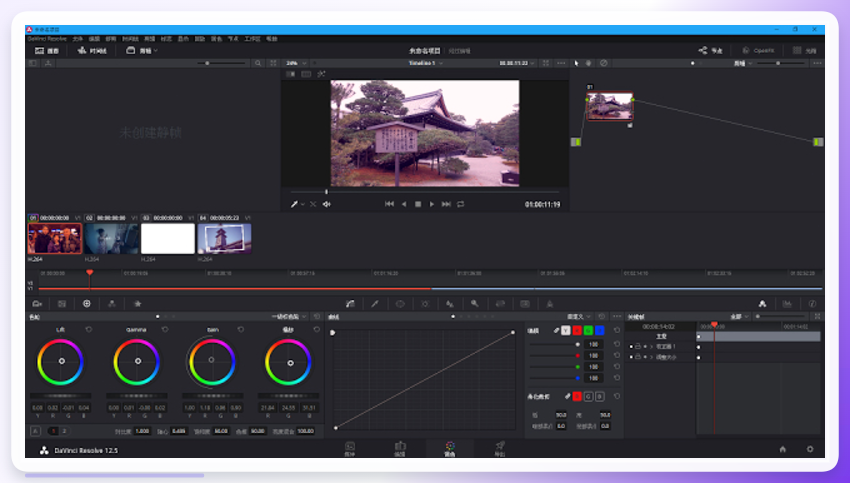
Task: Open the Key palette icon
Action: click(x=475, y=304)
